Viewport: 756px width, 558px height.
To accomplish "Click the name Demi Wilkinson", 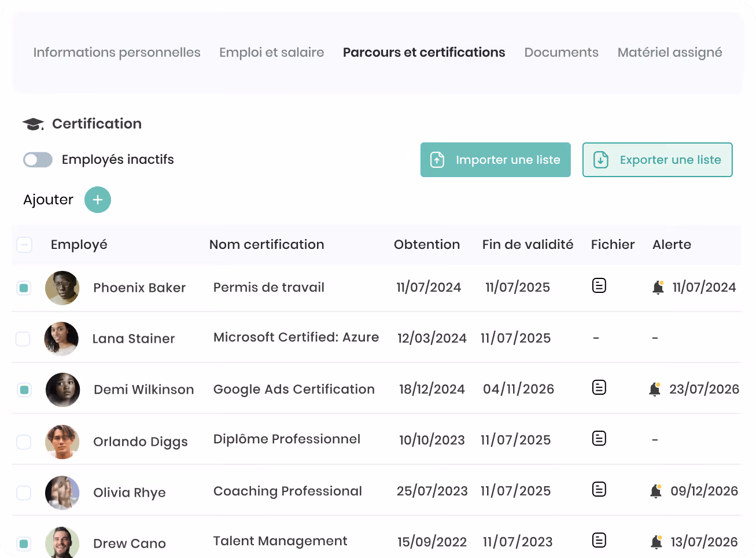I will 144,390.
